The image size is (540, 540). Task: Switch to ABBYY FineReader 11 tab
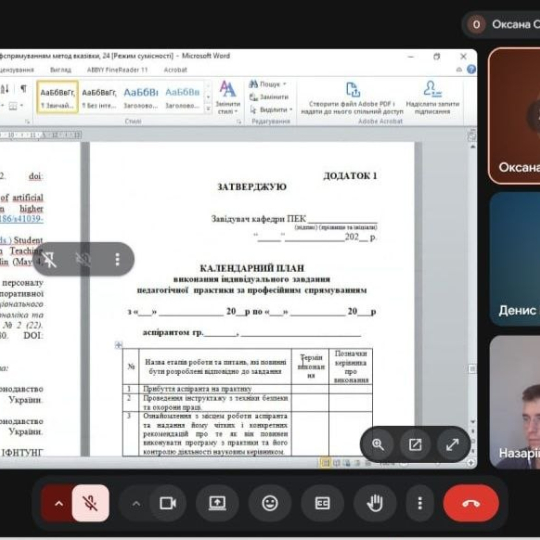(x=117, y=70)
